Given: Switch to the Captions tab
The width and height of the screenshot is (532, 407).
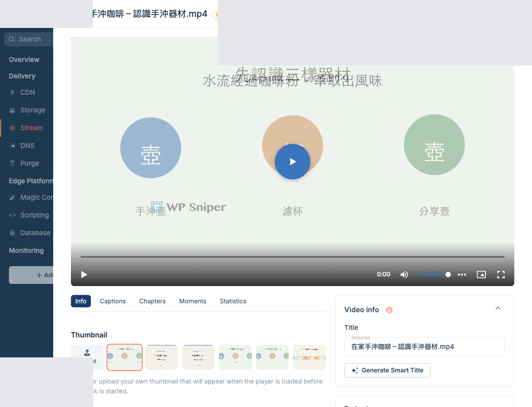Looking at the screenshot, I should pos(113,301).
